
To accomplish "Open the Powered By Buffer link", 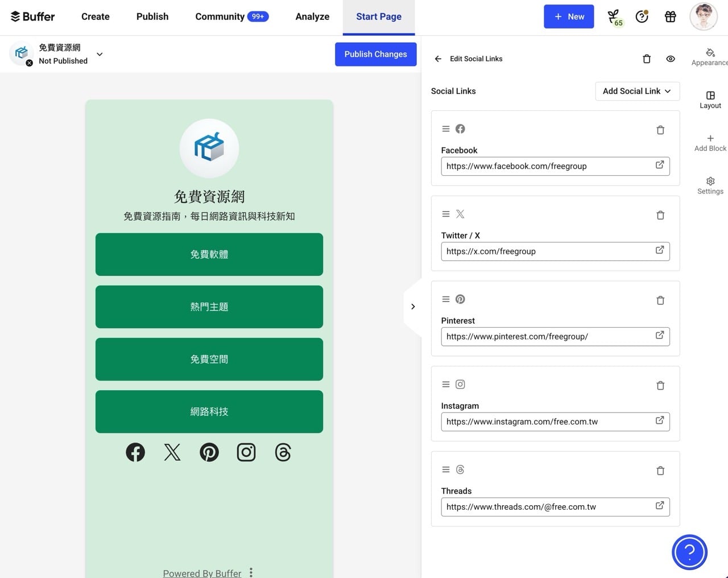I will (202, 573).
